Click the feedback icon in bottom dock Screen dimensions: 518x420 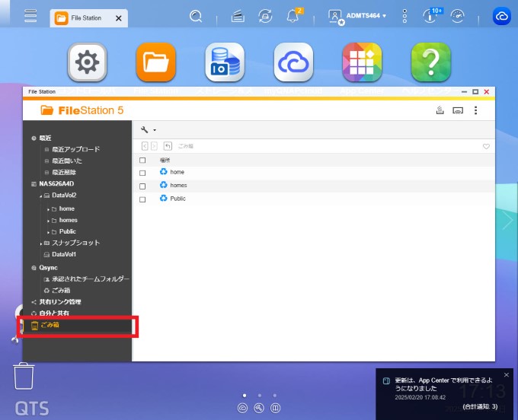pos(275,408)
